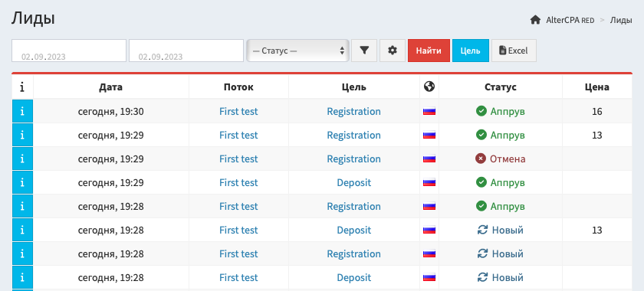Image resolution: width=644 pixels, height=291 pixels.
Task: Click refresh icon of first Новый status
Action: pyautogui.click(x=482, y=230)
